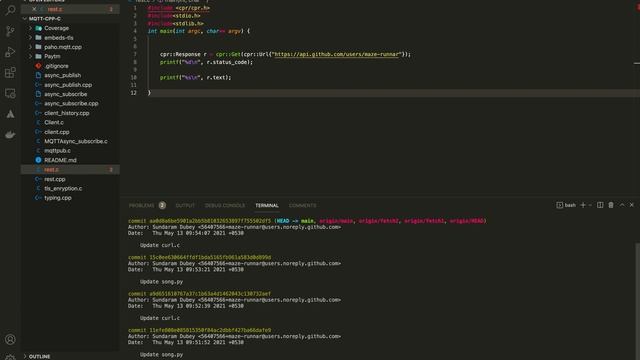This screenshot has width=640, height=360.
Task: Create a new terminal with the plus icon
Action: 583,205
